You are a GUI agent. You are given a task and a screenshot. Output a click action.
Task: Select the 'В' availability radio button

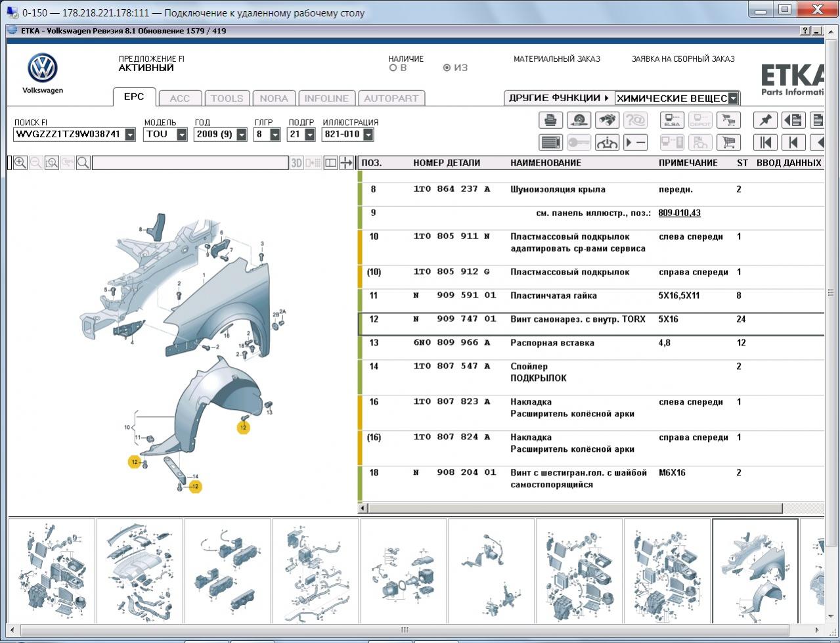[393, 68]
